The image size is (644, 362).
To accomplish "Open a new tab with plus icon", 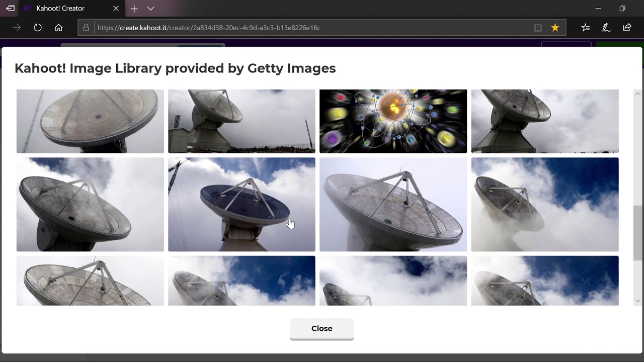I will (x=134, y=9).
